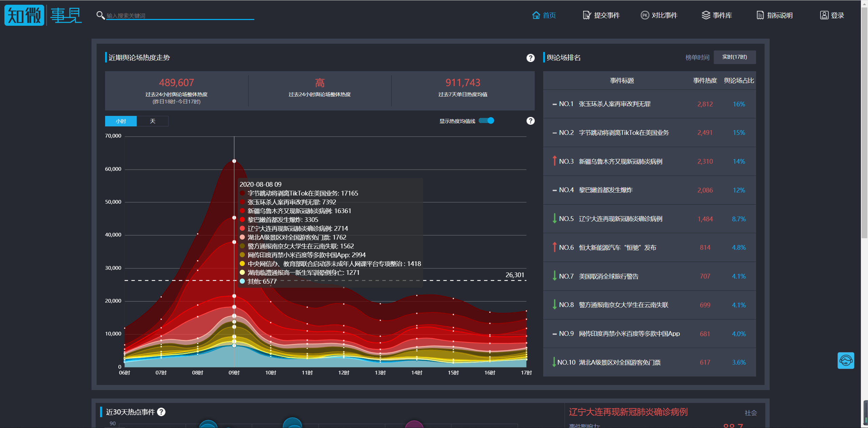Screen dimensions: 868x428
Task: Open NO.1 张玉环杀人案再审改判无罪 event
Action: (614, 104)
